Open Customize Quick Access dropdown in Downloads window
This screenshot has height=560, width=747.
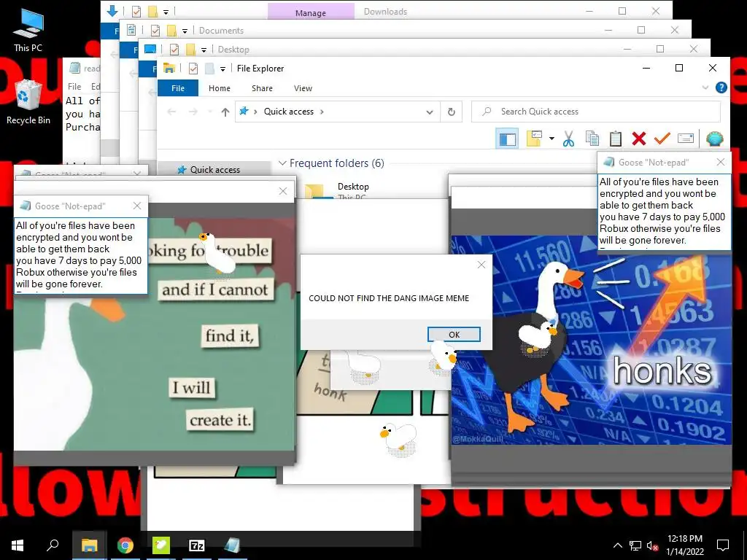pyautogui.click(x=166, y=12)
